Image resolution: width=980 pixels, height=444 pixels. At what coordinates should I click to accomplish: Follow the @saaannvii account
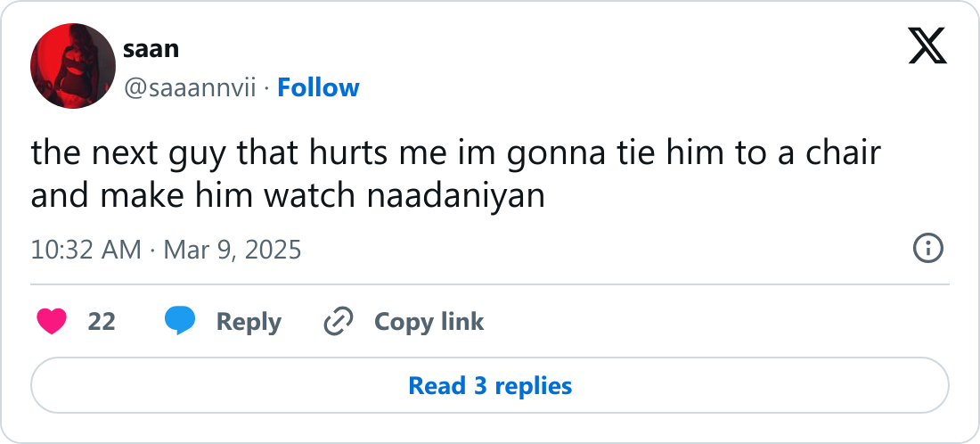pyautogui.click(x=318, y=87)
